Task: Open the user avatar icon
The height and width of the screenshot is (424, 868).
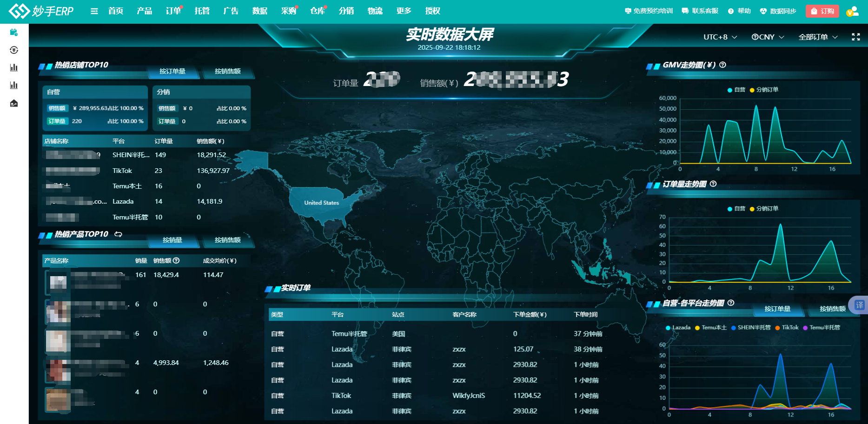Action: [852, 11]
